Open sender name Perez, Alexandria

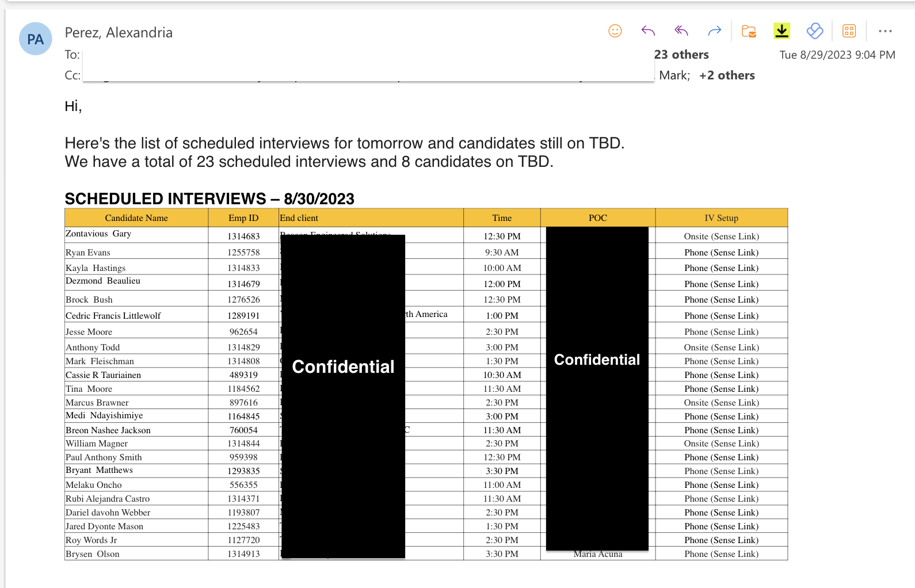pos(119,33)
